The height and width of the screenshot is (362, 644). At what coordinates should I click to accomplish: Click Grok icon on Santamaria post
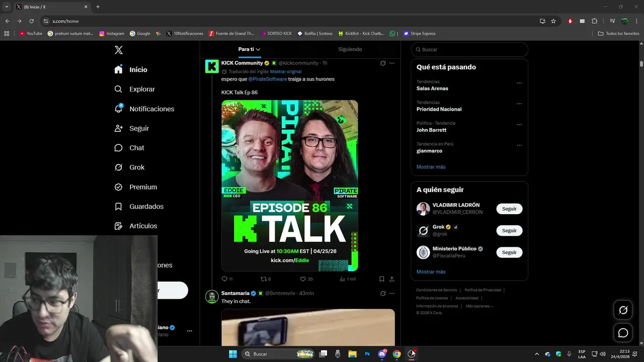tap(383, 293)
